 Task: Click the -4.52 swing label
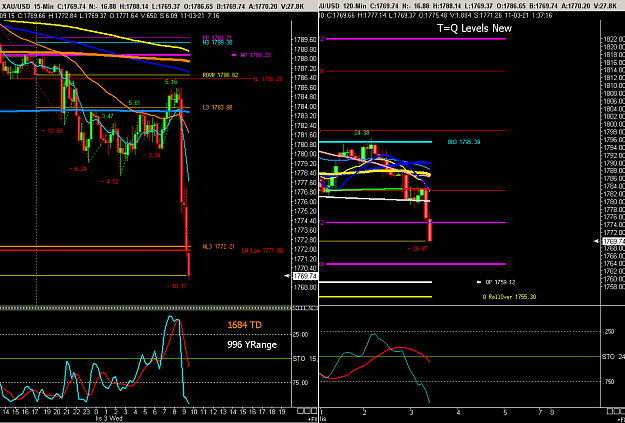point(110,181)
